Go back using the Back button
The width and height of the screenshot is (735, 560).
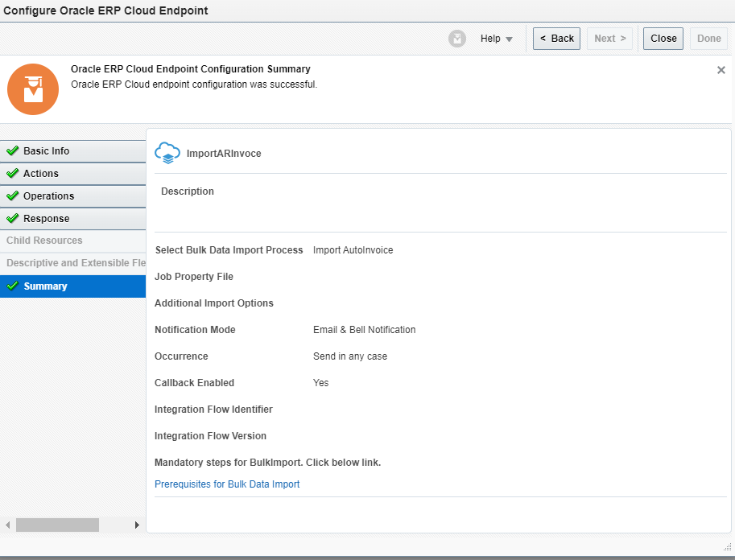[x=555, y=38]
